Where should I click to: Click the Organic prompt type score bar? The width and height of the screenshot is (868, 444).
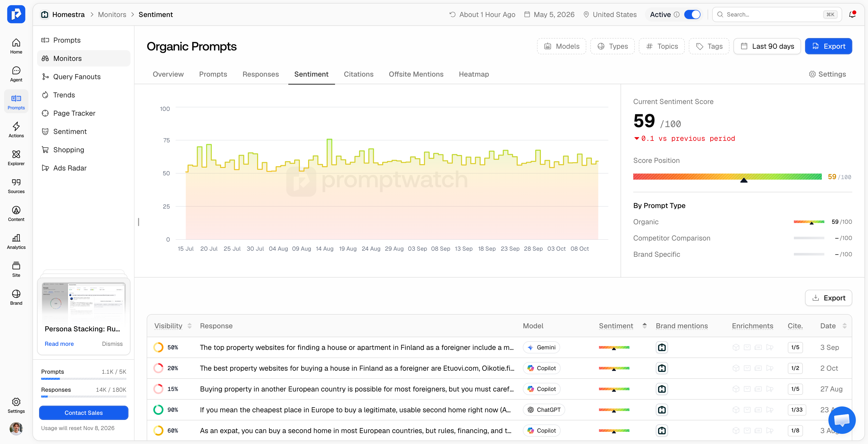tap(809, 222)
